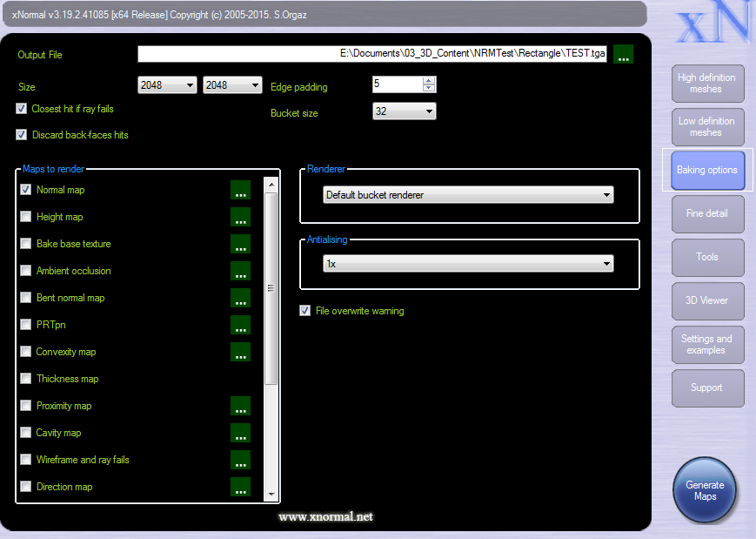This screenshot has width=756, height=539.
Task: Open Normal map options button
Action: click(x=240, y=190)
